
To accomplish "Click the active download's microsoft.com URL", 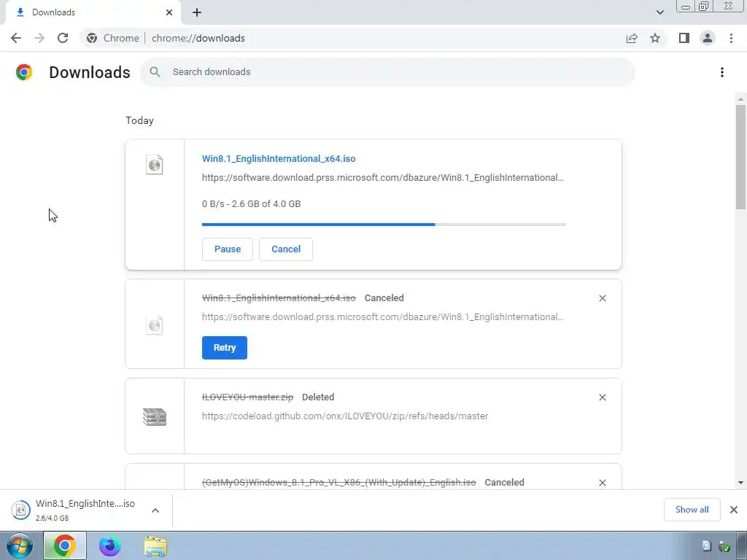I will click(x=382, y=178).
